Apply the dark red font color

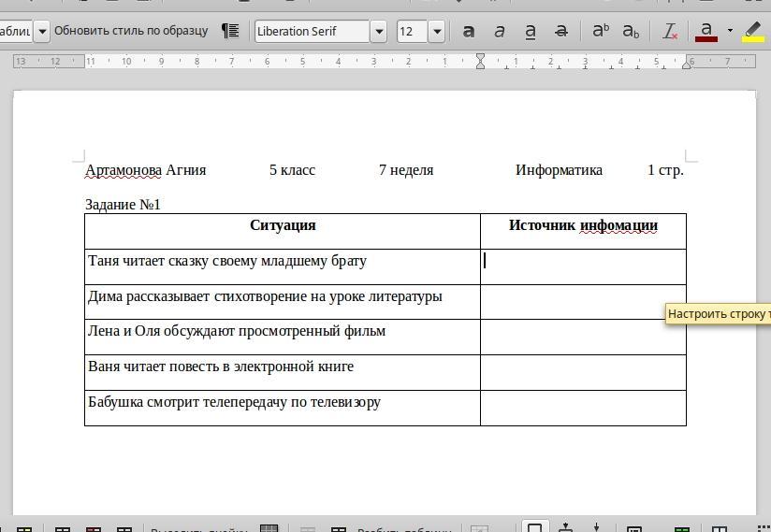coord(706,32)
